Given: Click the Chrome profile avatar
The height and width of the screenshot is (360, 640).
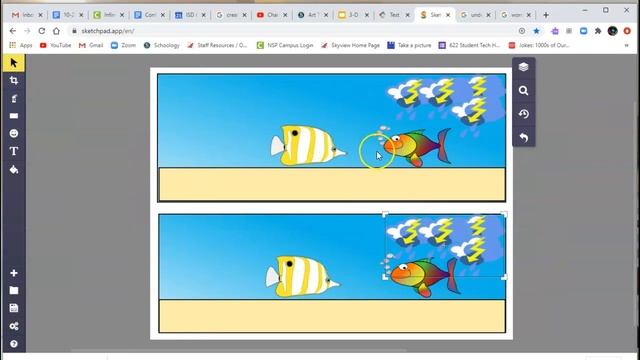Looking at the screenshot, I should 612,31.
